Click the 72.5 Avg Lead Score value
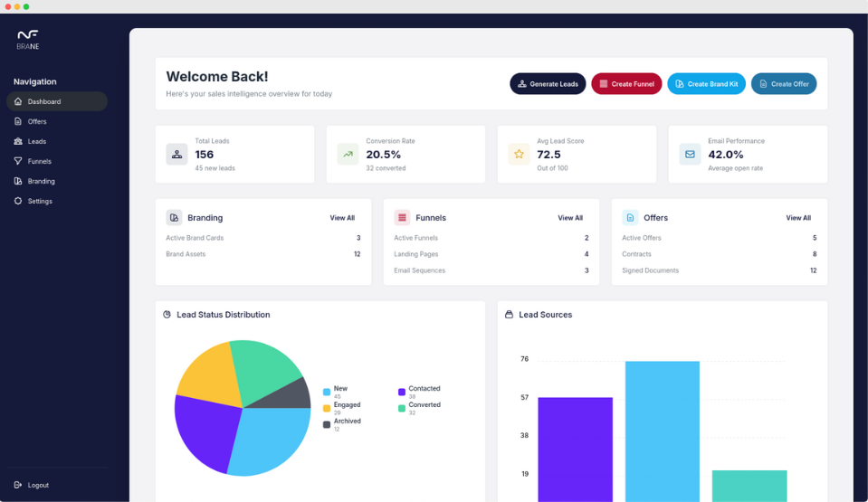This screenshot has width=868, height=502. click(548, 155)
